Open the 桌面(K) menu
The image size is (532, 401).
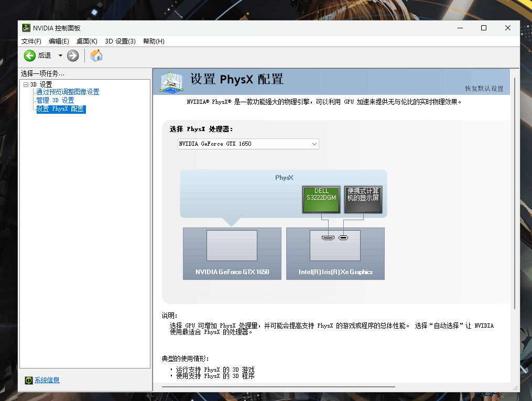tap(87, 41)
